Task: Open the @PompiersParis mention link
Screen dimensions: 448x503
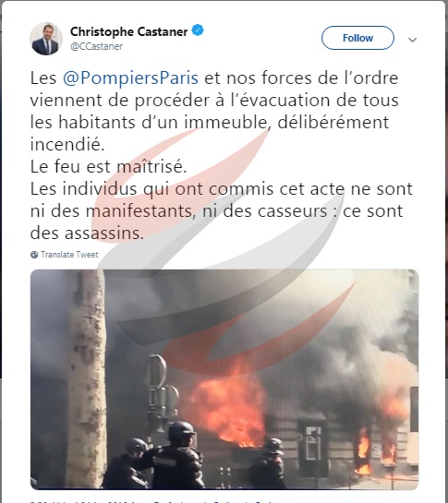Action: pyautogui.click(x=130, y=78)
